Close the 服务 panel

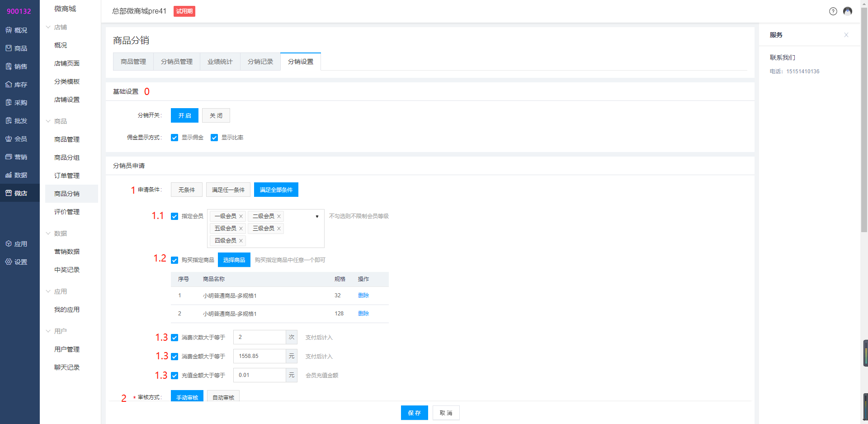tap(846, 35)
